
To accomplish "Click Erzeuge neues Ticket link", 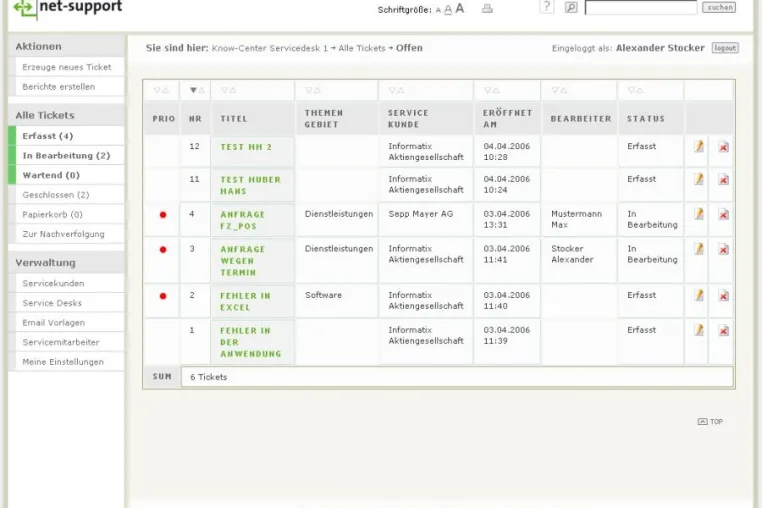I will [66, 67].
